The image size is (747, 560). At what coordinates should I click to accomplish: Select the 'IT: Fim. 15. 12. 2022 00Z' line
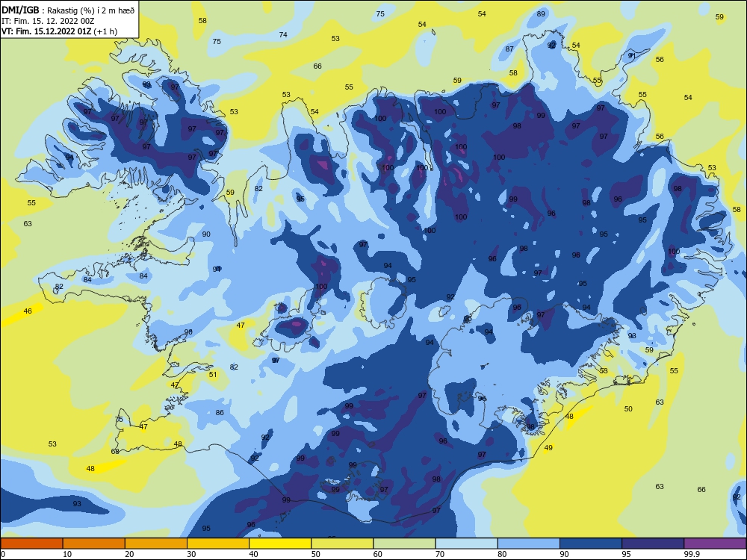coord(48,22)
